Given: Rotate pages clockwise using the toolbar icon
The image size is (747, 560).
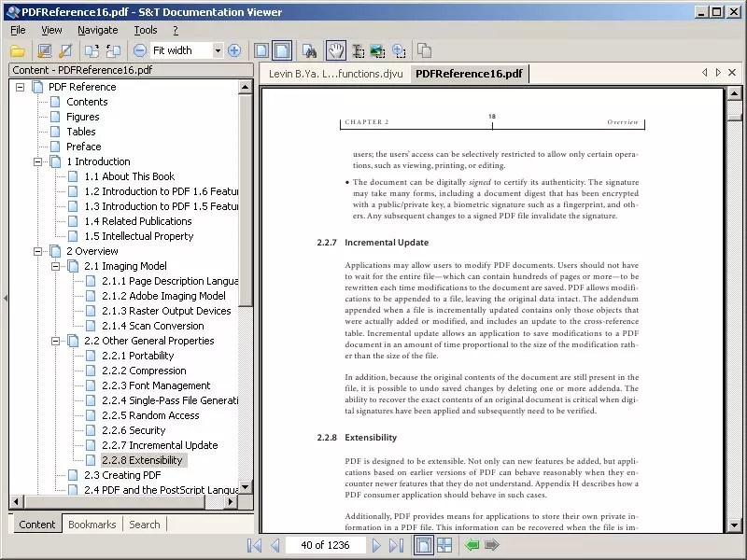Looking at the screenshot, I should click(92, 50).
